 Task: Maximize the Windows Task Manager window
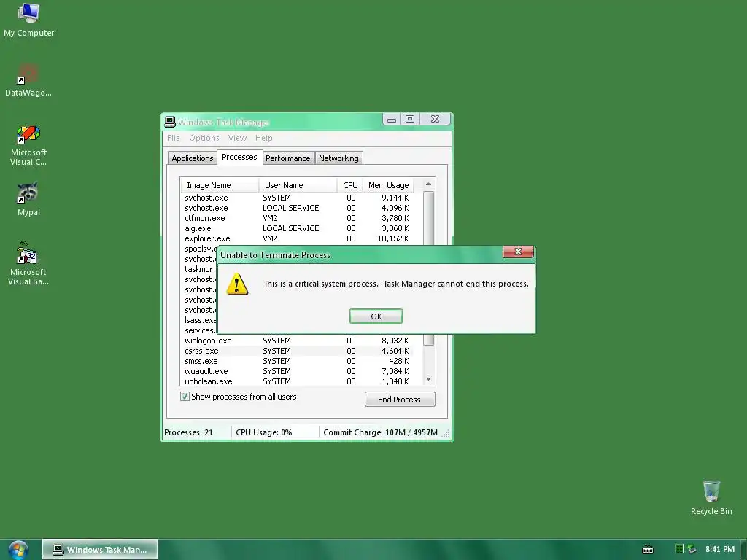410,119
